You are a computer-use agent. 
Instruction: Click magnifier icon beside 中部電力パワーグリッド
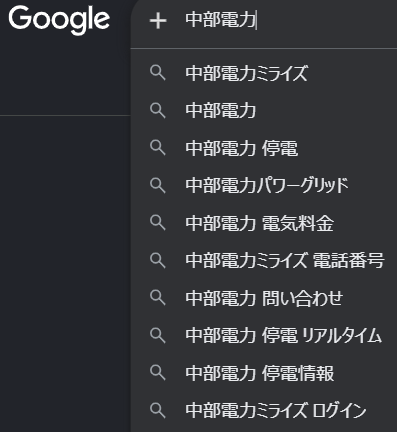pyautogui.click(x=158, y=185)
